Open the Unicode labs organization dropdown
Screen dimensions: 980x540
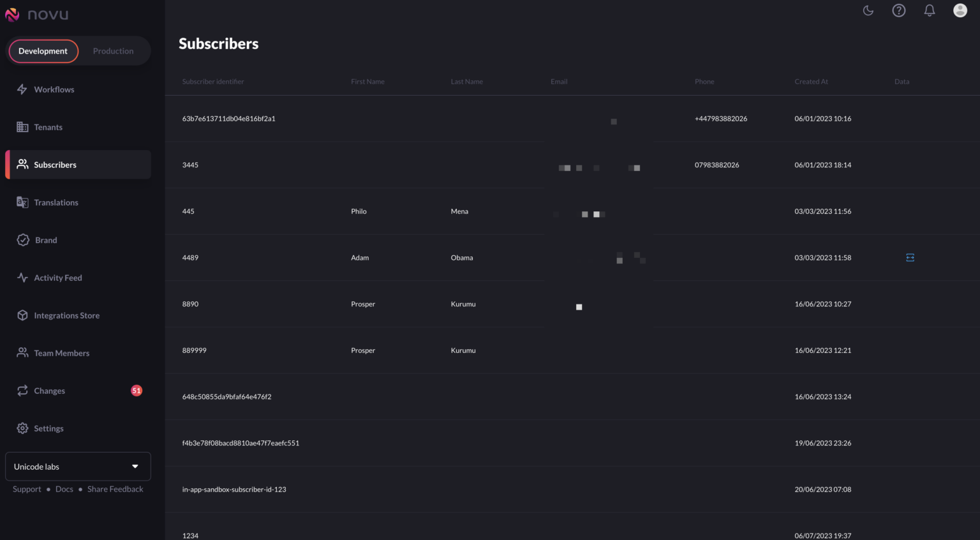pos(78,466)
